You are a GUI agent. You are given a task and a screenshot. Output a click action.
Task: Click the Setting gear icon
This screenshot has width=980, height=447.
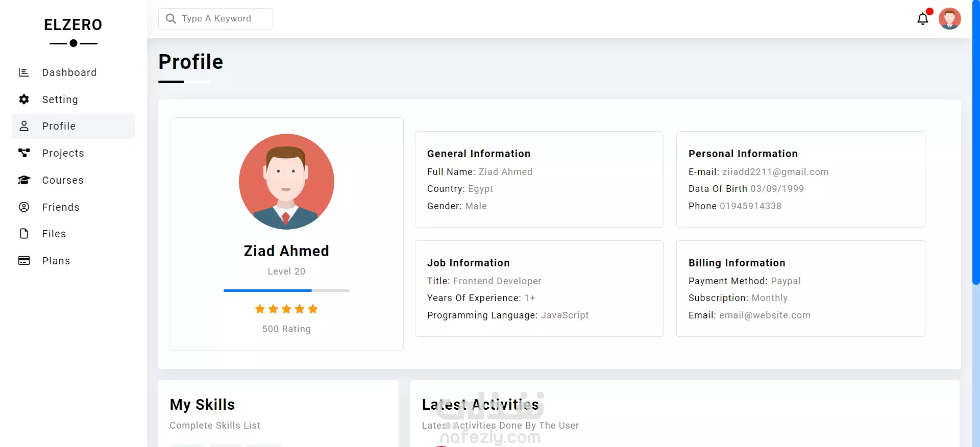click(x=24, y=100)
